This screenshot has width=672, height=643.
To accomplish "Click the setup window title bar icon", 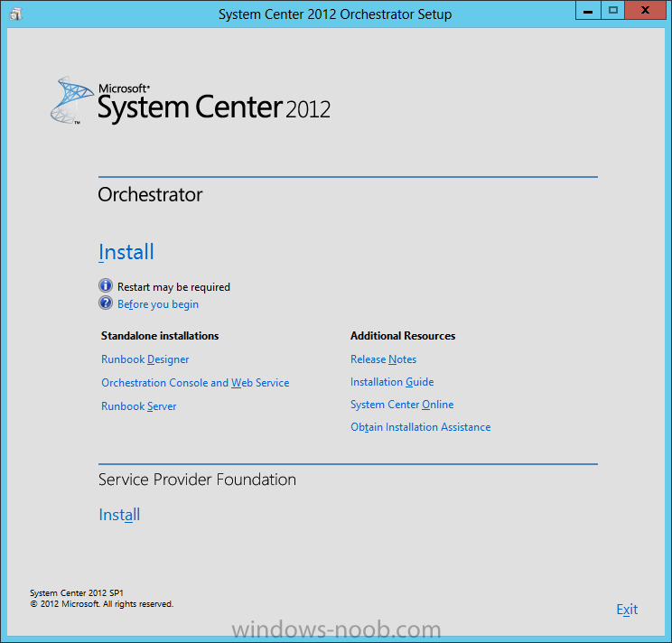I will (x=16, y=14).
